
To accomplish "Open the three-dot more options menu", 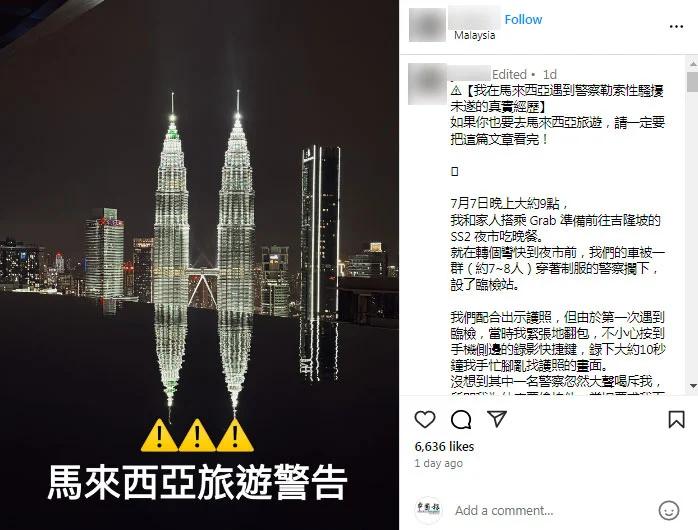I will point(676,27).
